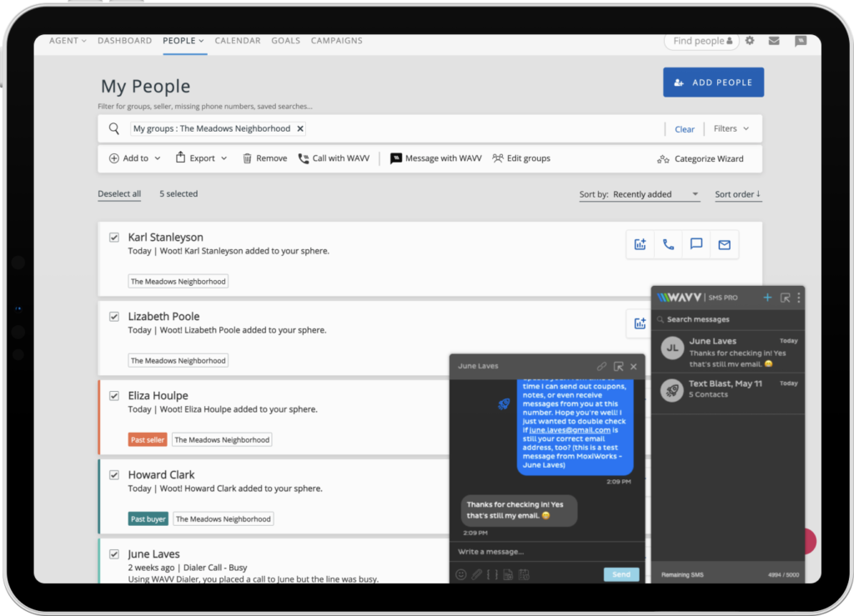Screen dimensions: 854x616
Task: Start a new message with the WAVV plus icon
Action: [x=766, y=297]
